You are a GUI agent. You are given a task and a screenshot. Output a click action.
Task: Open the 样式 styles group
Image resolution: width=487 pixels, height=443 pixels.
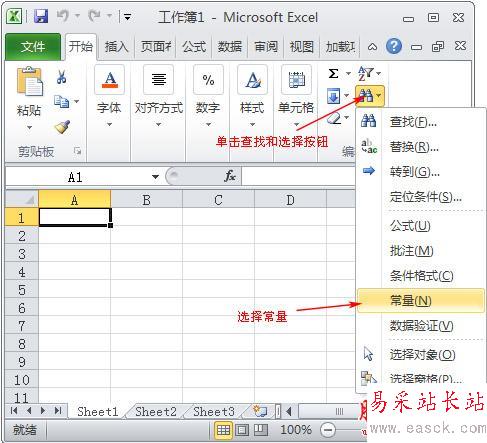(252, 97)
